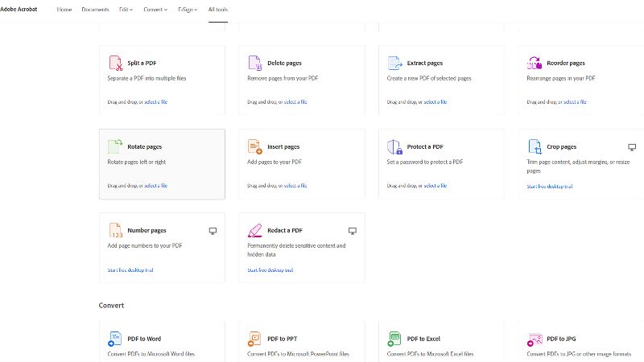
Task: Click 'select a file' under Protect a PDF
Action: pos(435,186)
